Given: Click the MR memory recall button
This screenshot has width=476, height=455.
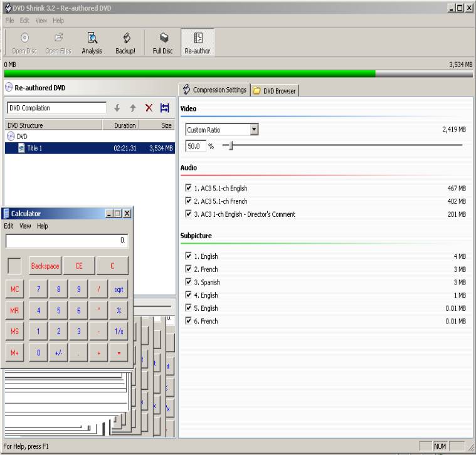Looking at the screenshot, I should [14, 310].
